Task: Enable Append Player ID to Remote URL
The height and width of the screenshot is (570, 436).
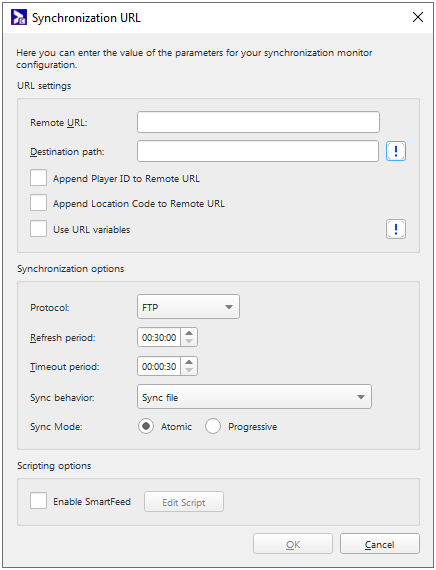Action: point(38,178)
